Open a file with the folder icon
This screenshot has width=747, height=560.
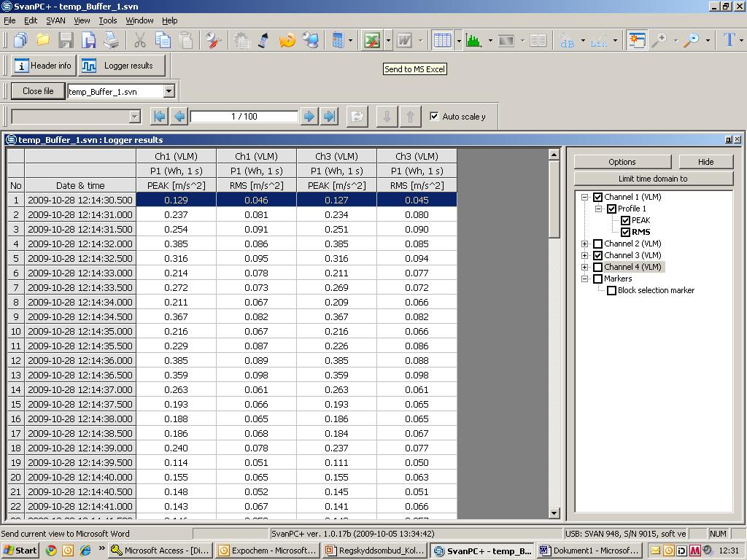[x=43, y=40]
